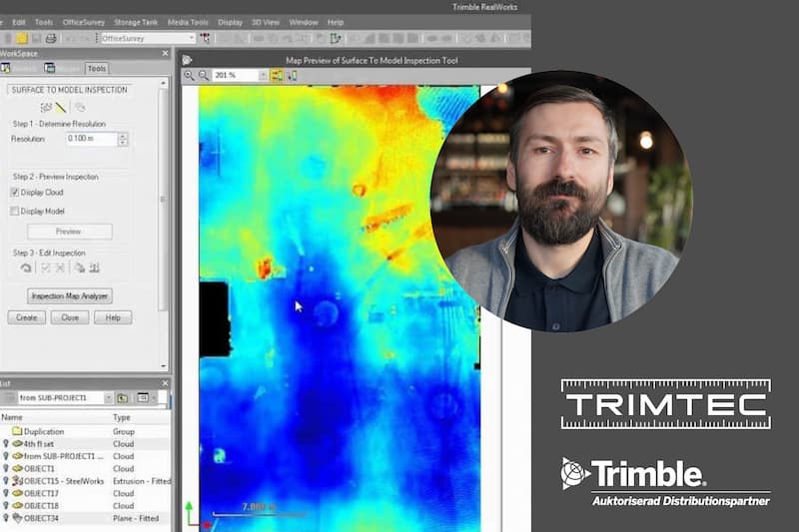The width and height of the screenshot is (799, 532).
Task: Open the Media Tools menu
Action: point(188,22)
